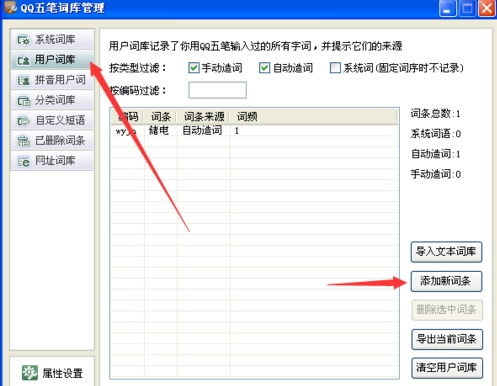Select the 分类词库 tab label
Image resolution: width=497 pixels, height=386 pixels.
55,100
